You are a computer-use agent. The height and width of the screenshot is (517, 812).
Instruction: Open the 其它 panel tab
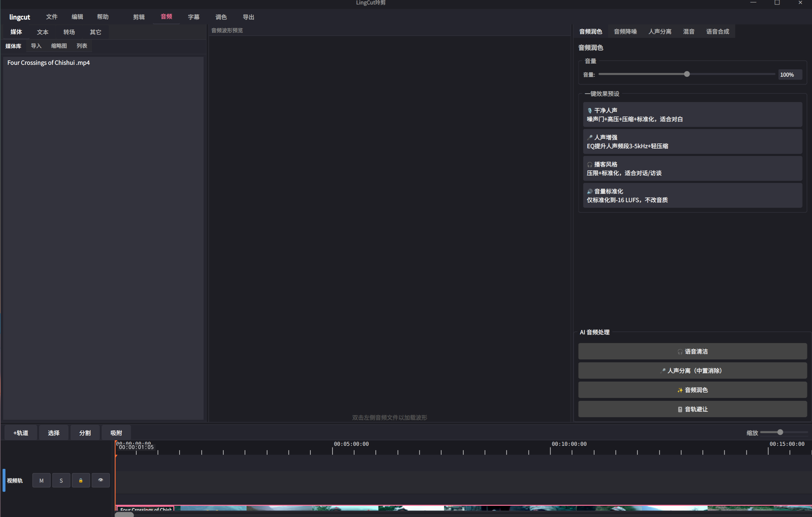coord(96,32)
